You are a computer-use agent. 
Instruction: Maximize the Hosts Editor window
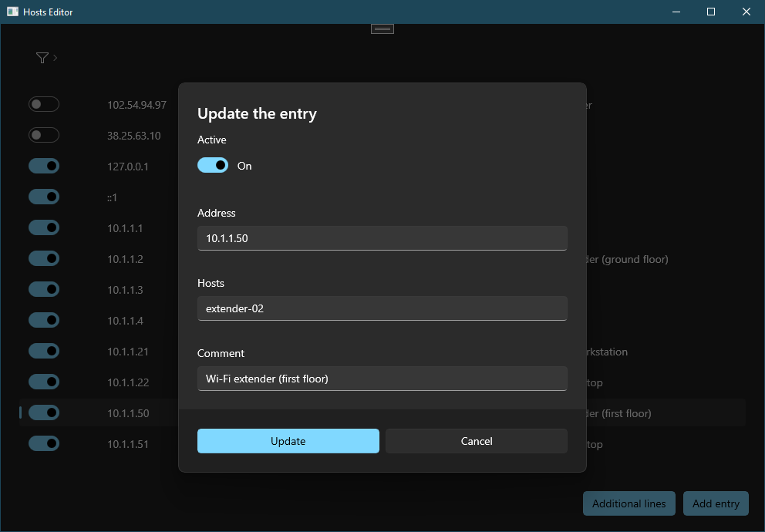pos(711,12)
